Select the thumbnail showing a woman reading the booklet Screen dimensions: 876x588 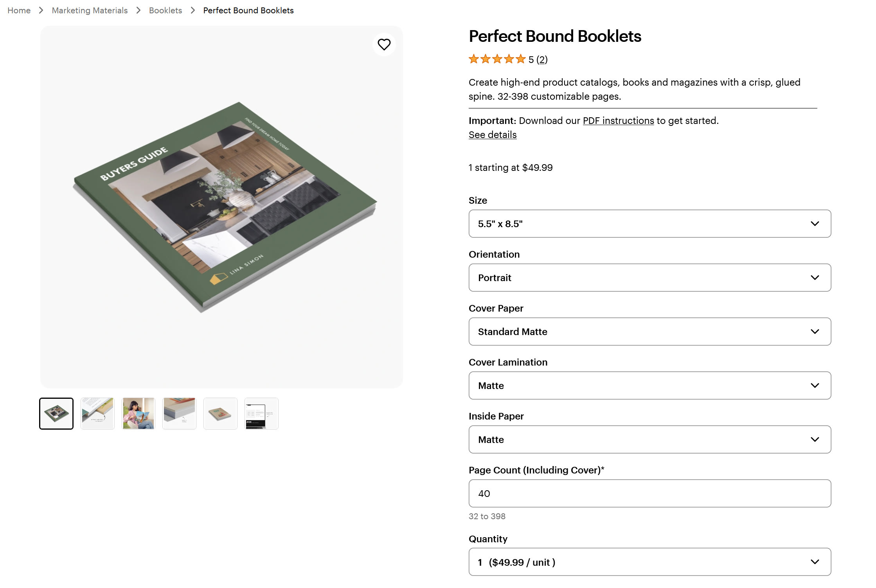click(138, 413)
